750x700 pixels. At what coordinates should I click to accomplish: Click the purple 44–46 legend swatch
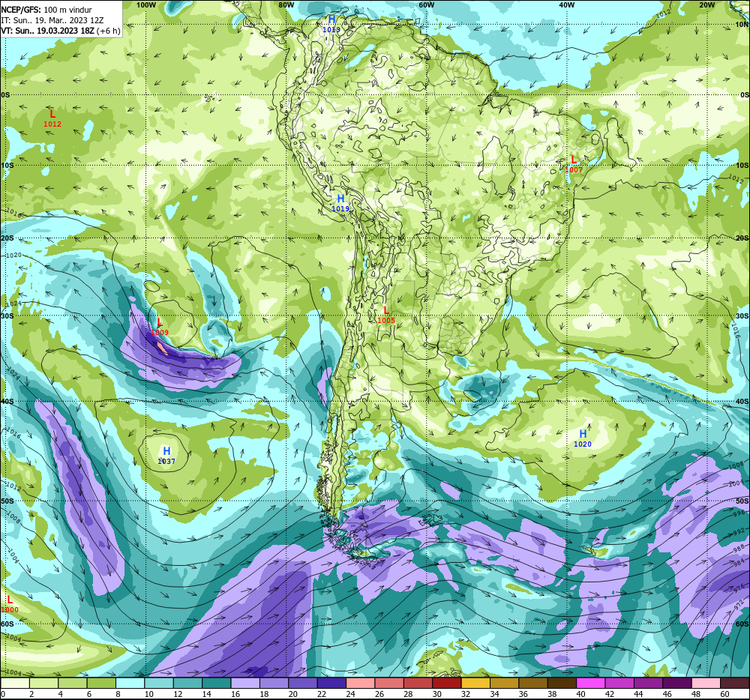(649, 684)
